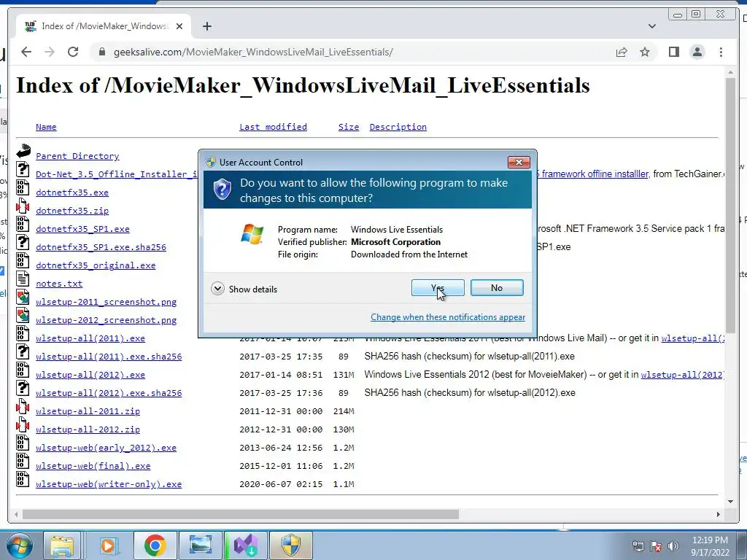Click the archive icon beside wlsetup-all-2012.zip

coord(23,424)
